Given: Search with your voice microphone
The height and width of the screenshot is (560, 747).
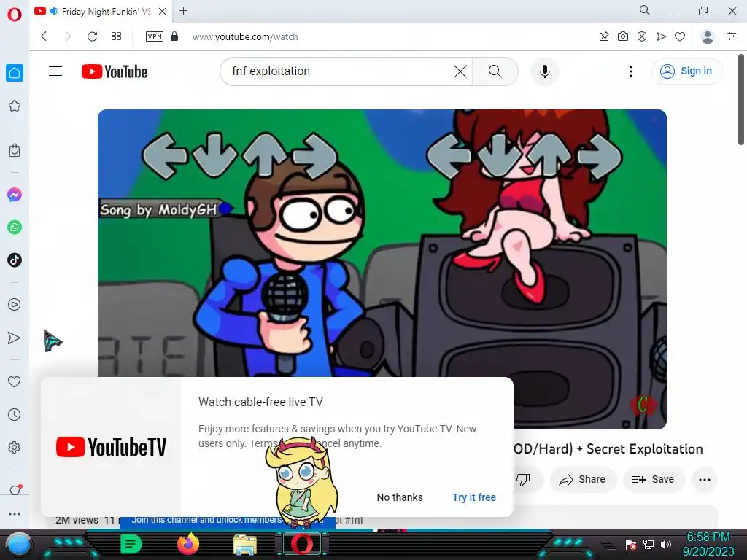Looking at the screenshot, I should pos(544,71).
